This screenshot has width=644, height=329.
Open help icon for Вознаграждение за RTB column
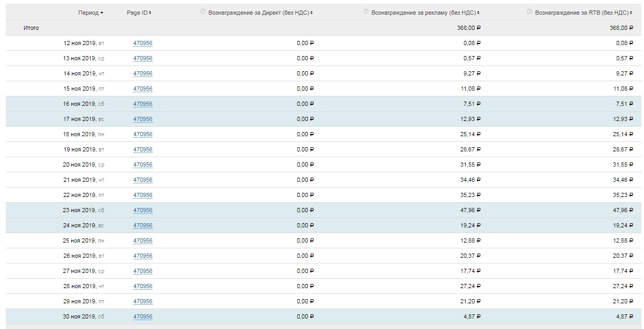tap(530, 12)
